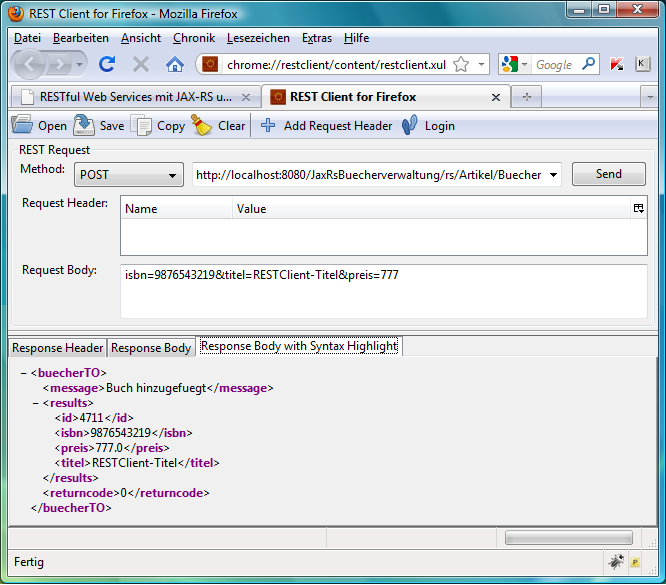Click the status bar progress bar
Viewport: 666px width, 585px height.
click(568, 537)
